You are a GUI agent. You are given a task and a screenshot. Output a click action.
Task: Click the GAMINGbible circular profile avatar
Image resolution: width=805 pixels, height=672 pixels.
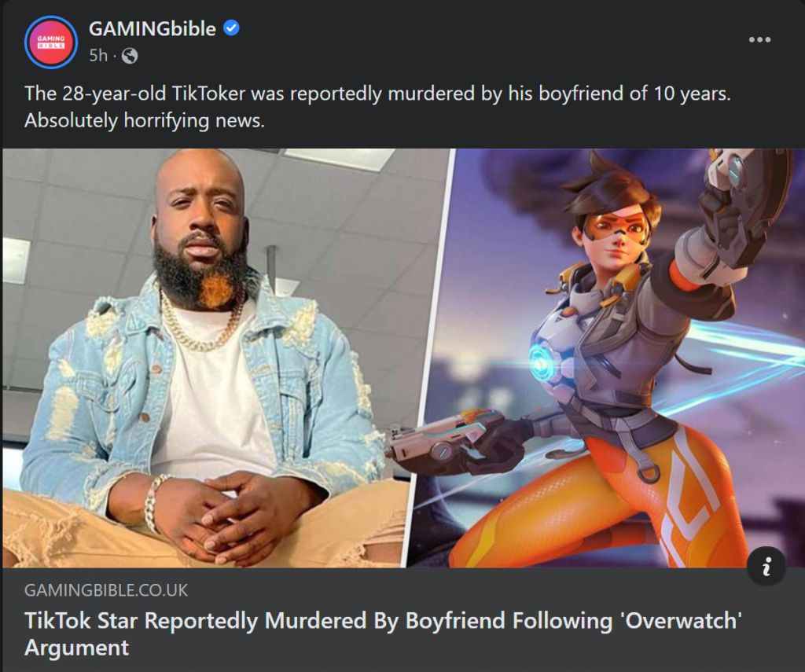tap(51, 42)
